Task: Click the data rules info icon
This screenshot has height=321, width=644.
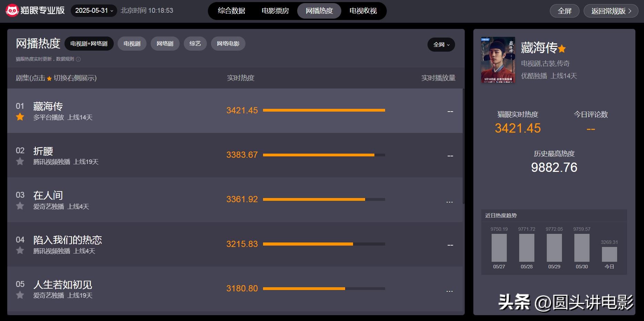Action: click(78, 59)
